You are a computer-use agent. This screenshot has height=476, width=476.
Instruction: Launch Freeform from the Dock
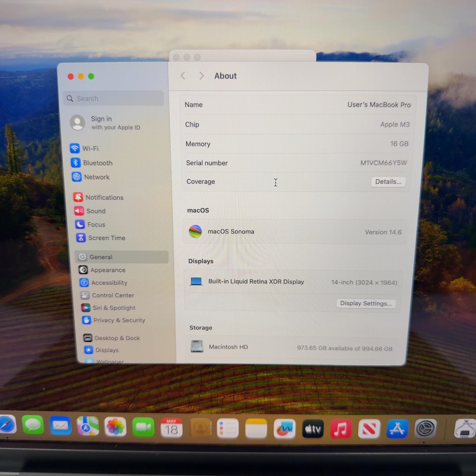tap(285, 429)
